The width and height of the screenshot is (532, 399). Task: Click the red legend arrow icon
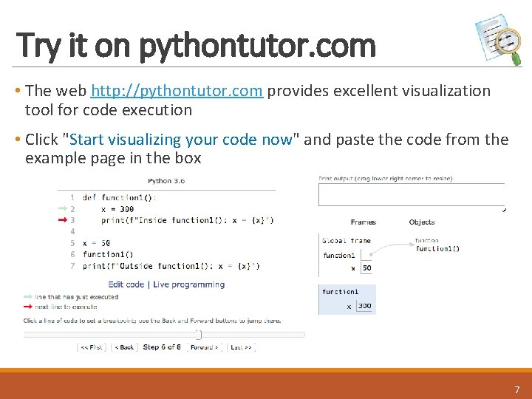click(27, 307)
